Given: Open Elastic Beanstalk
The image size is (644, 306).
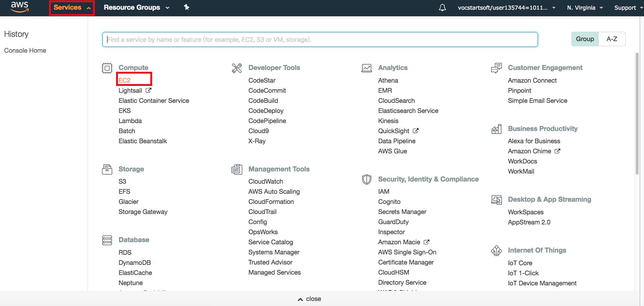Looking at the screenshot, I should click(x=143, y=141).
